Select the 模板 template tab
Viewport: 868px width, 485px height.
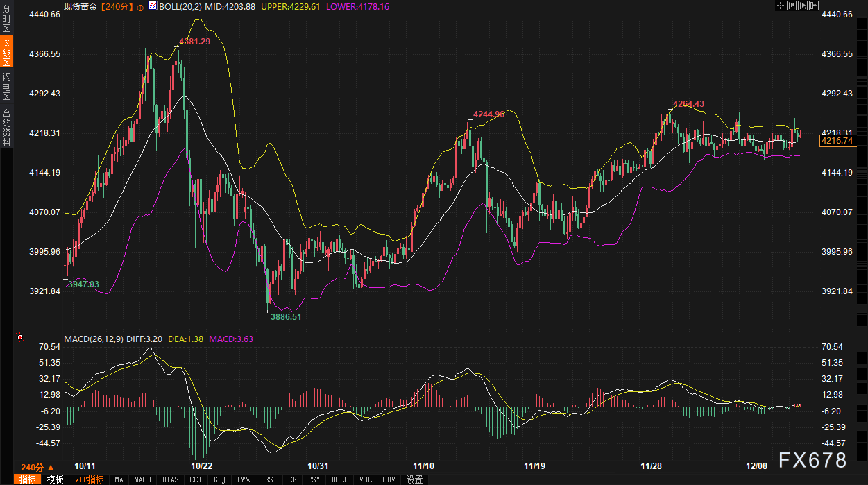pyautogui.click(x=56, y=479)
